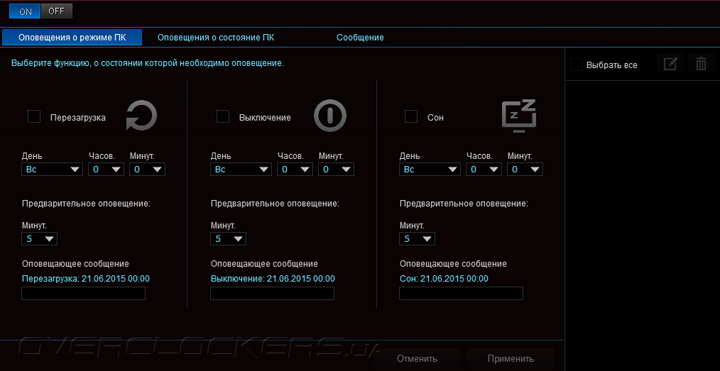This screenshot has height=371, width=720.
Task: Switch the ON toggle button
Action: coord(25,11)
